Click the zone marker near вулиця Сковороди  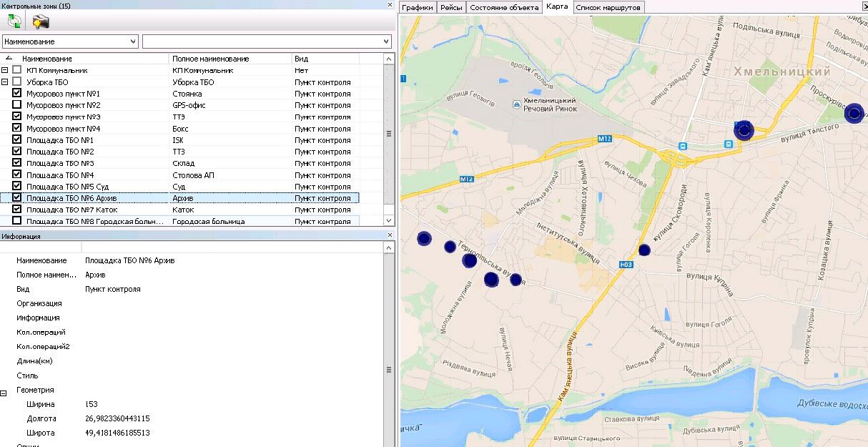click(x=644, y=250)
